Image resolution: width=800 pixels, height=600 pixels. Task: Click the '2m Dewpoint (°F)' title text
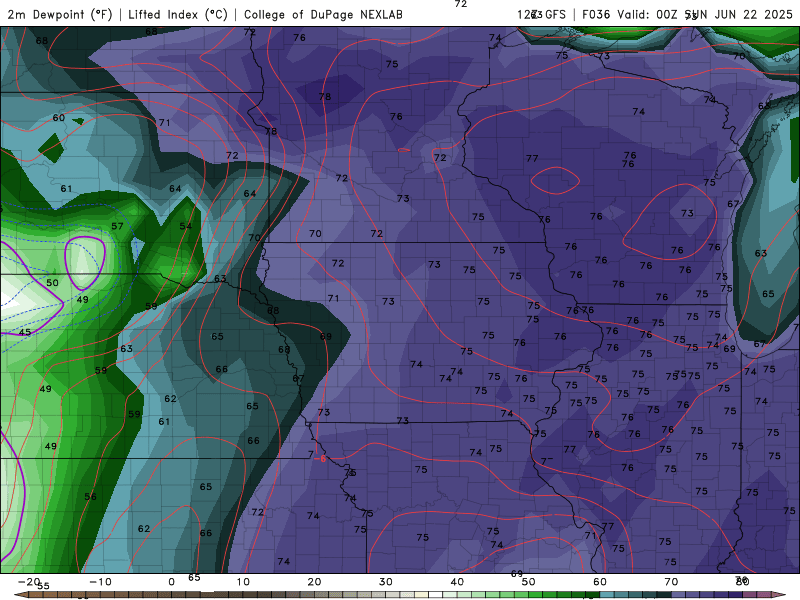[x=59, y=14]
